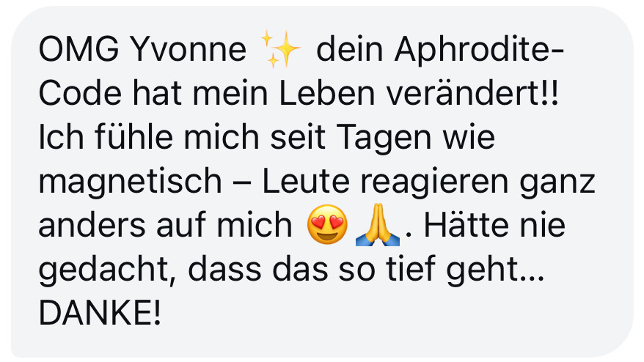Click the word "Code" in second line

click(80, 93)
